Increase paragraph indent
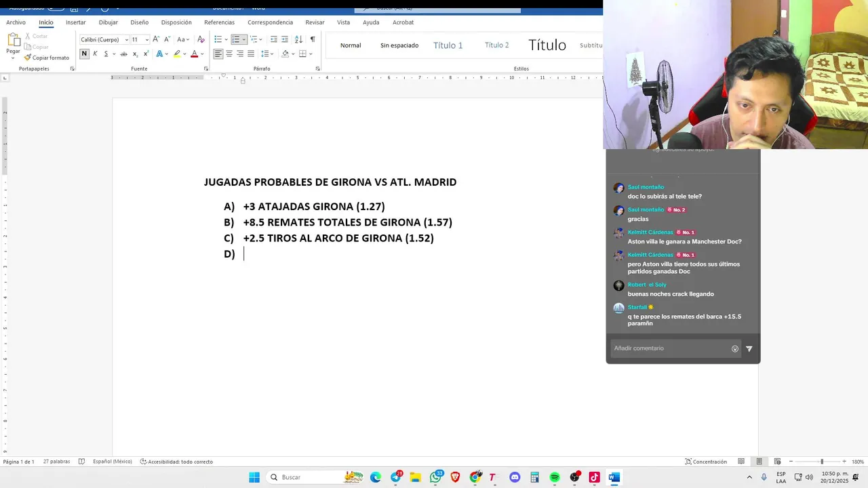Viewport: 868px width, 488px height. [x=285, y=39]
